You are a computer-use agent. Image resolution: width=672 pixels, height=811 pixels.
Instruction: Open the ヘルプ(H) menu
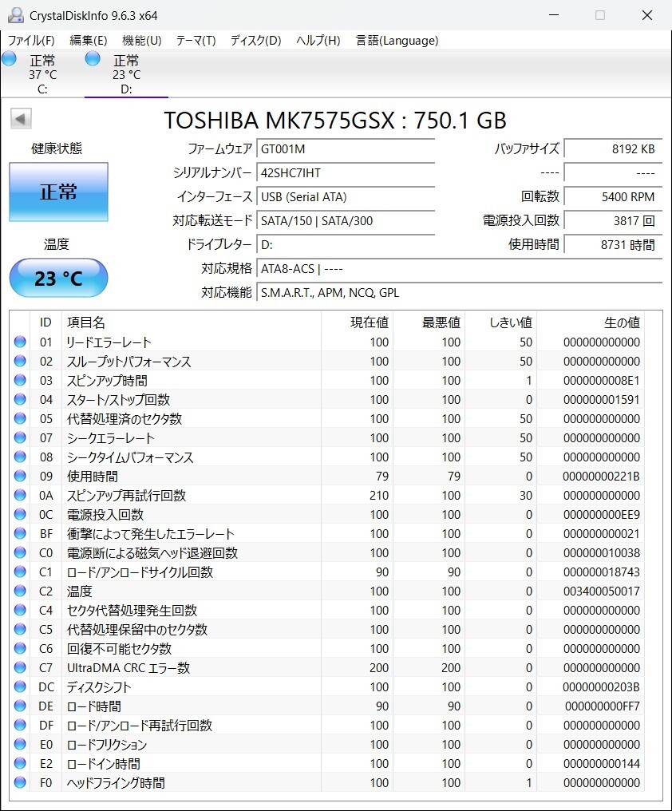[x=318, y=41]
